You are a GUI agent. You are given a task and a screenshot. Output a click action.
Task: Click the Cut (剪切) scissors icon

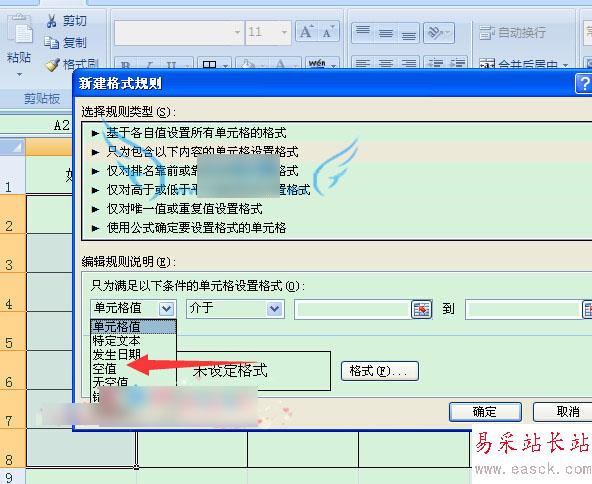[x=51, y=21]
